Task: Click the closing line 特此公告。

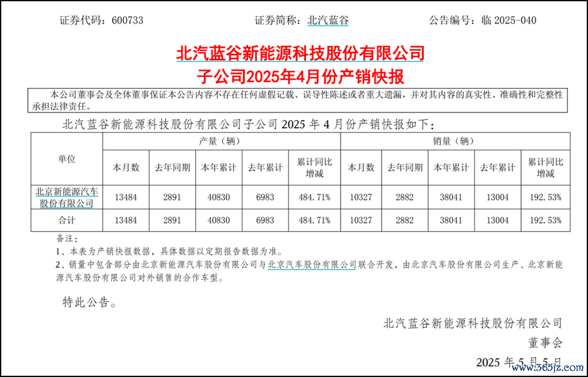Action: (x=90, y=302)
